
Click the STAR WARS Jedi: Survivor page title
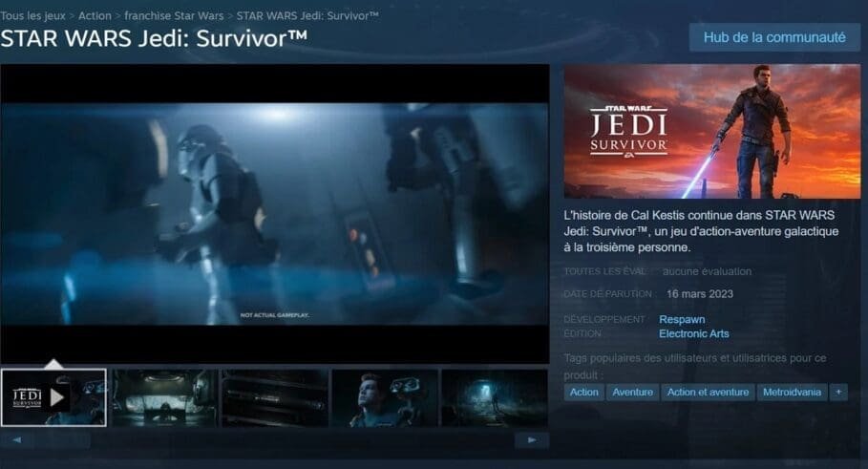pyautogui.click(x=154, y=39)
